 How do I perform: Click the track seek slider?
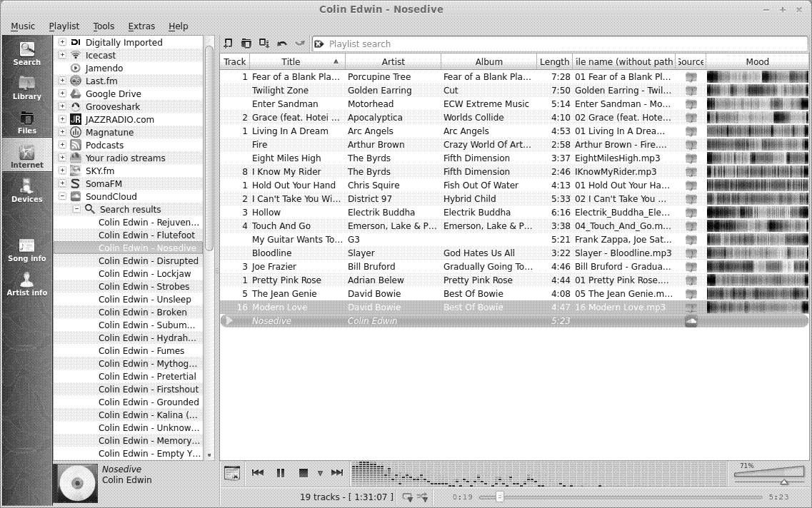pyautogui.click(x=621, y=497)
